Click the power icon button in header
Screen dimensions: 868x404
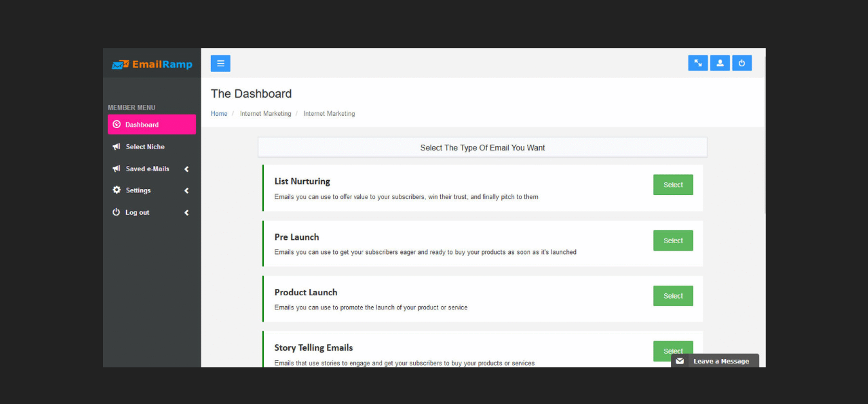pyautogui.click(x=742, y=63)
